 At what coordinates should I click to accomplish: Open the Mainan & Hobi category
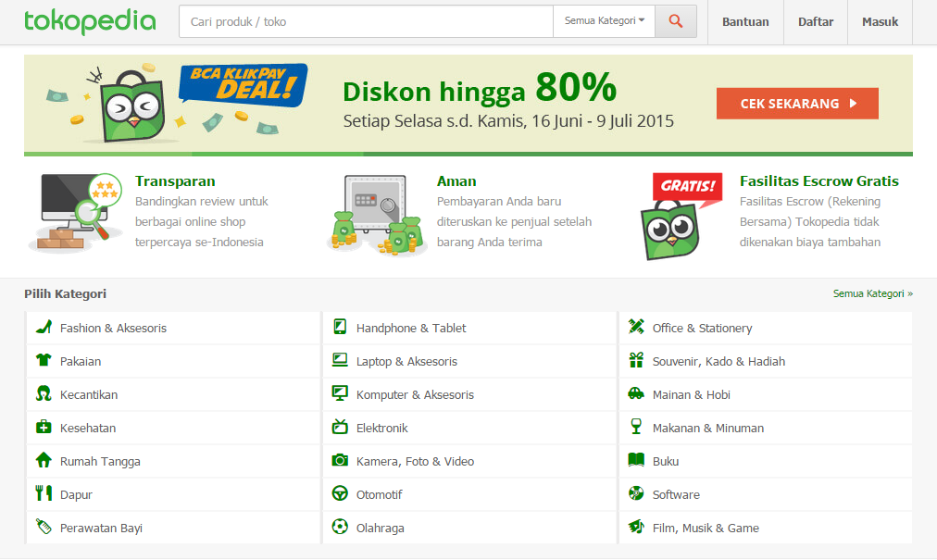[x=766, y=394]
